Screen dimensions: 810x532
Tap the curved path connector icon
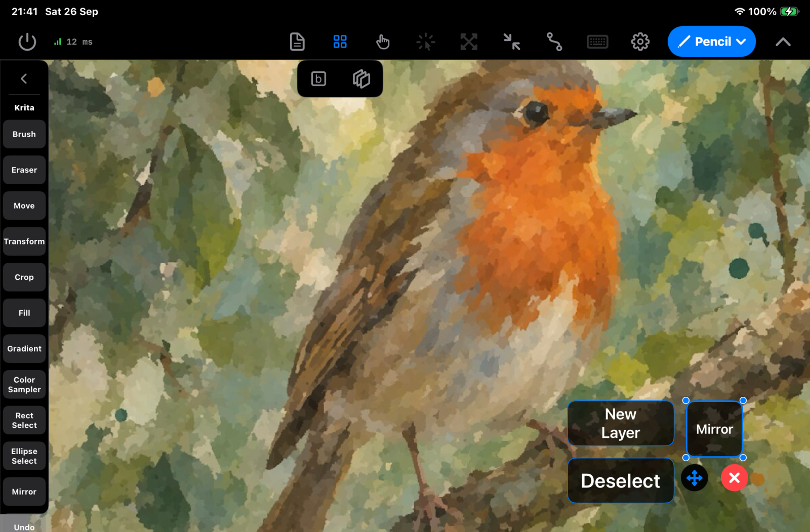[554, 42]
